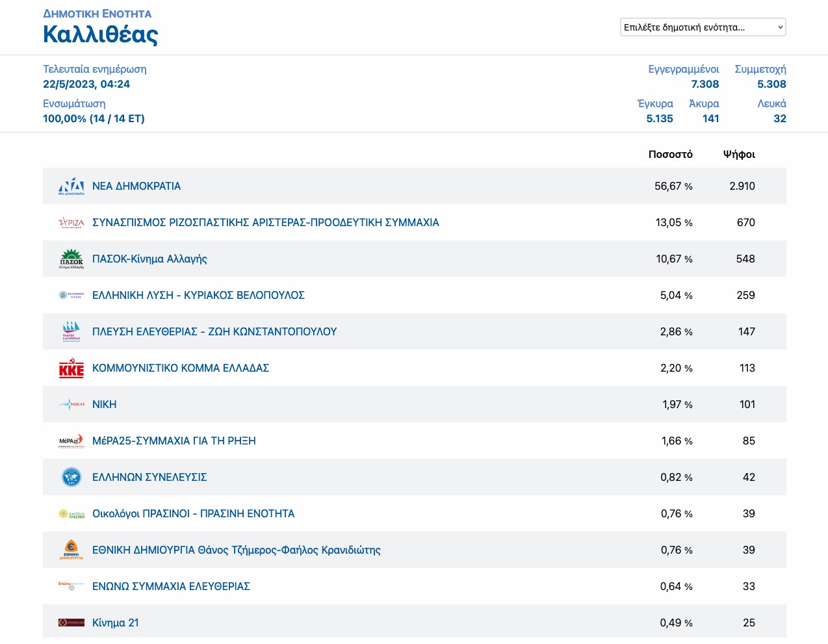Click the ΝΙΚΗ party logo
The height and width of the screenshot is (644, 828).
(x=71, y=404)
